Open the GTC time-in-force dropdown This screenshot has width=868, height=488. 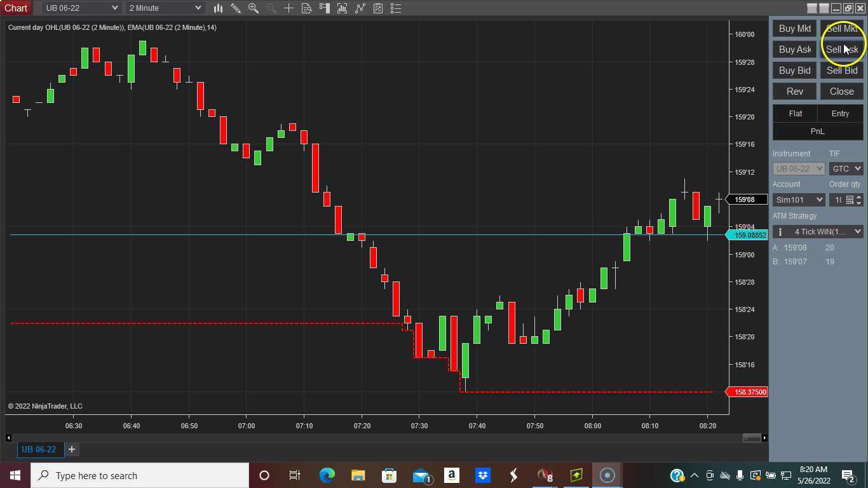846,169
